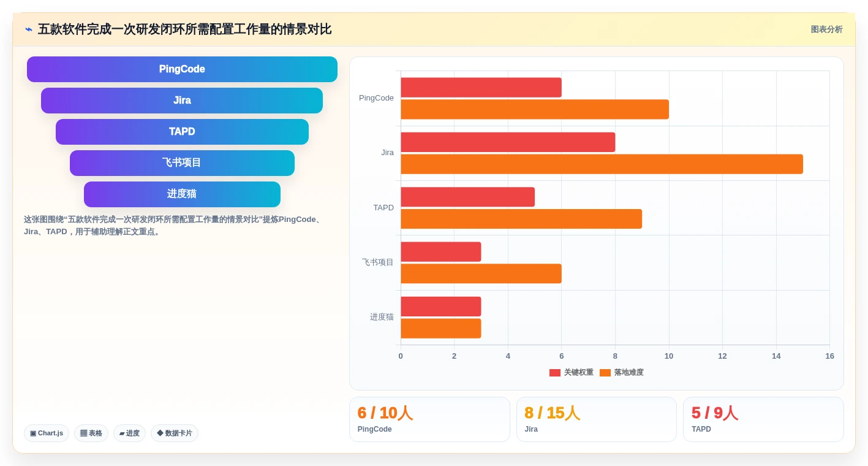Select the 进度猫 funnel bar
This screenshot has height=466, width=868.
[x=182, y=194]
